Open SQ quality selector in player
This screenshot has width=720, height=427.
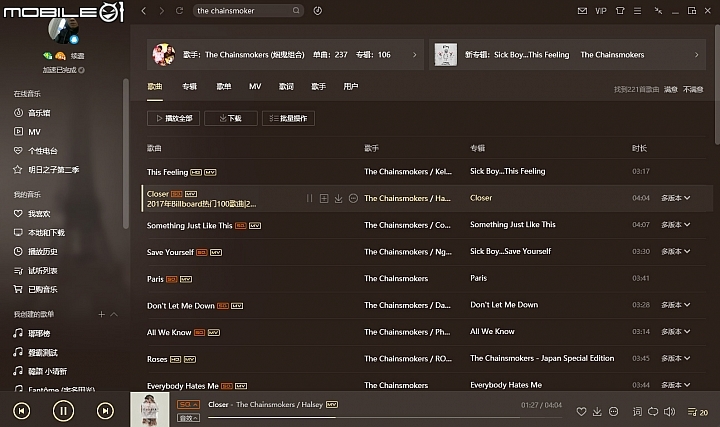pos(188,405)
